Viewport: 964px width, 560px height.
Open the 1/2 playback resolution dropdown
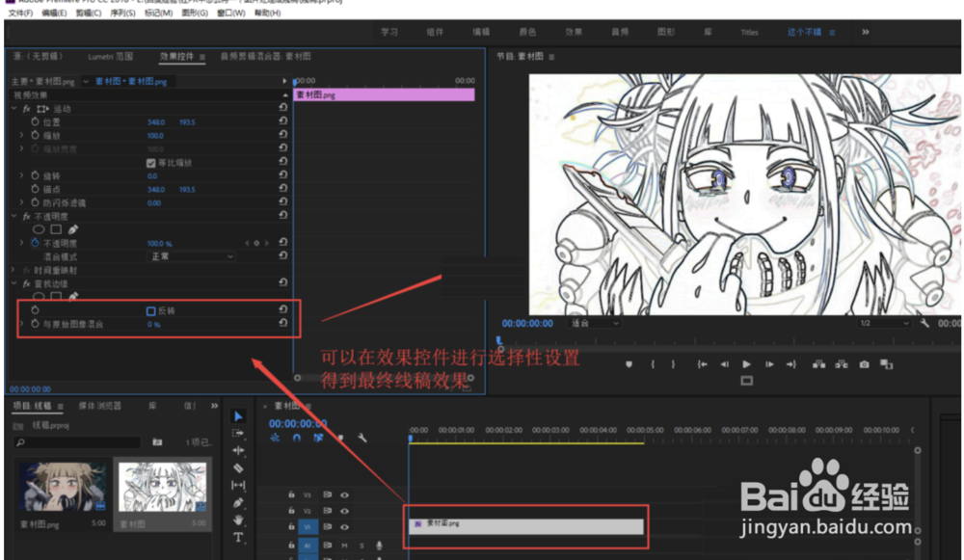pos(883,323)
